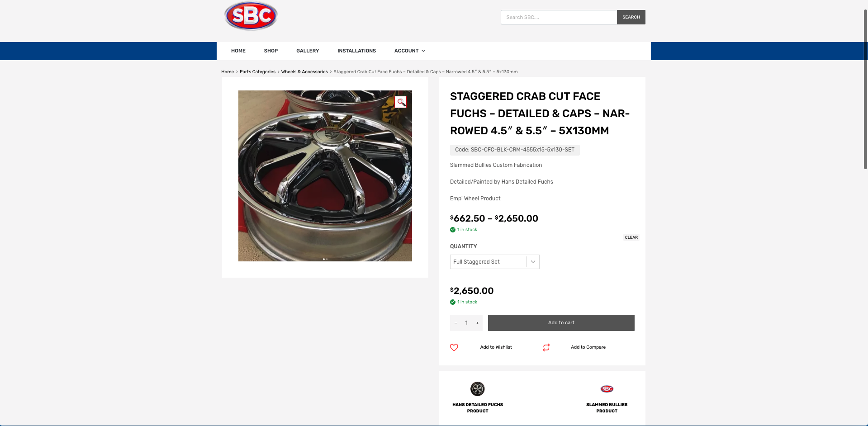
Task: Go to Parts Categories breadcrumb
Action: (x=257, y=72)
